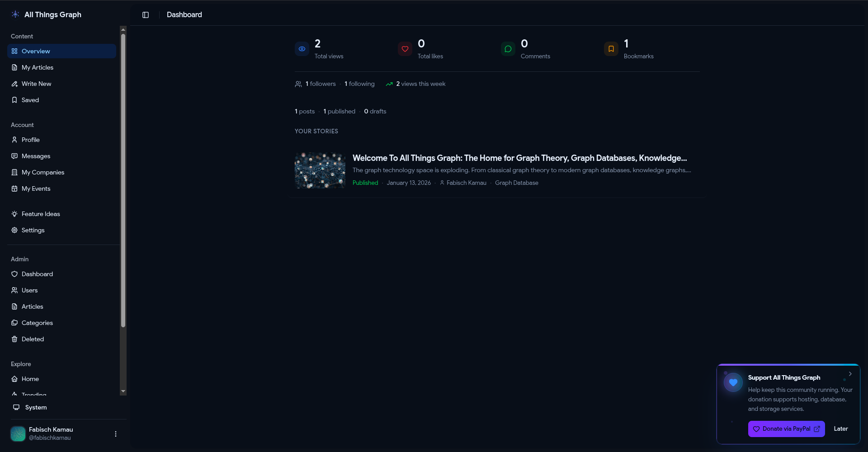Click the '1 posts' count
Viewport: 868px width, 452px height.
point(305,111)
